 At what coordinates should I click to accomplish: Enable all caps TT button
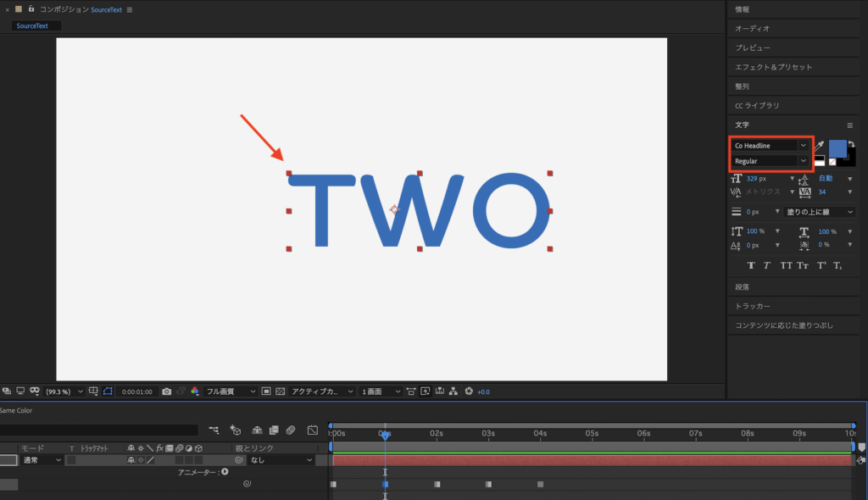point(786,266)
